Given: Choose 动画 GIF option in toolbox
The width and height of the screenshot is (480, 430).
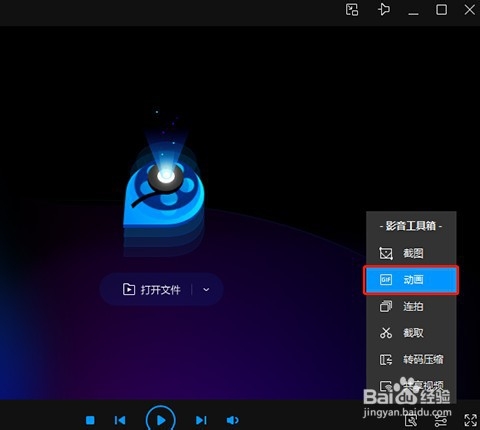Looking at the screenshot, I should click(x=411, y=280).
